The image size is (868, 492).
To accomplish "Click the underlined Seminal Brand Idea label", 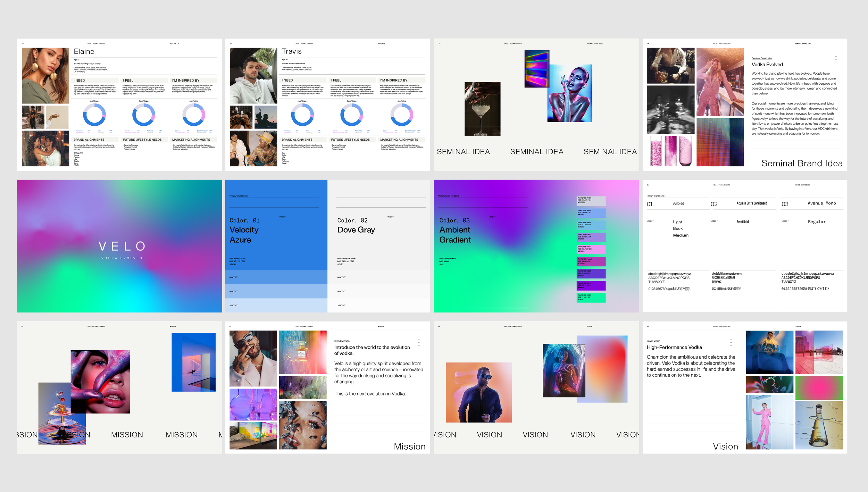I will coord(762,58).
